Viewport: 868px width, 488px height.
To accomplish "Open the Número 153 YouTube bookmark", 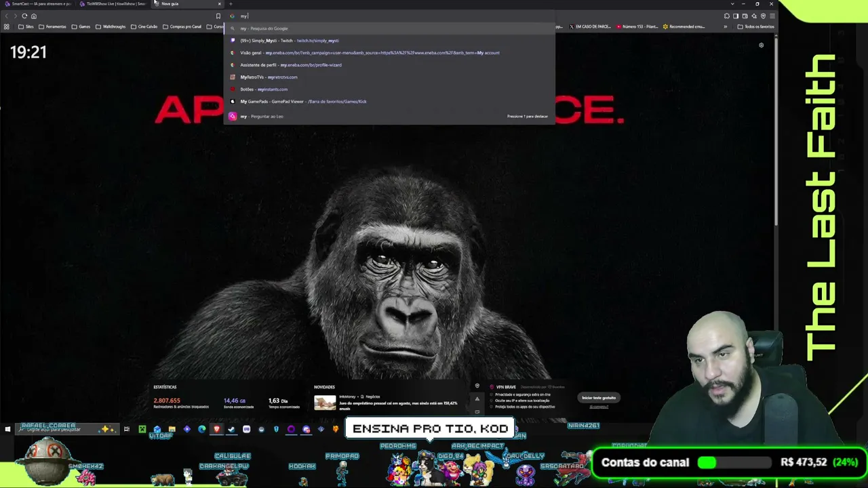I will click(637, 26).
